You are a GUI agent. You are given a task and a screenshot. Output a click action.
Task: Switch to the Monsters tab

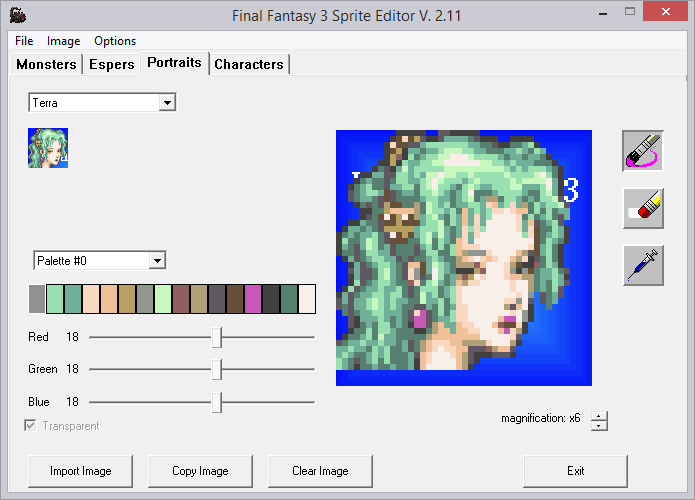tap(46, 64)
